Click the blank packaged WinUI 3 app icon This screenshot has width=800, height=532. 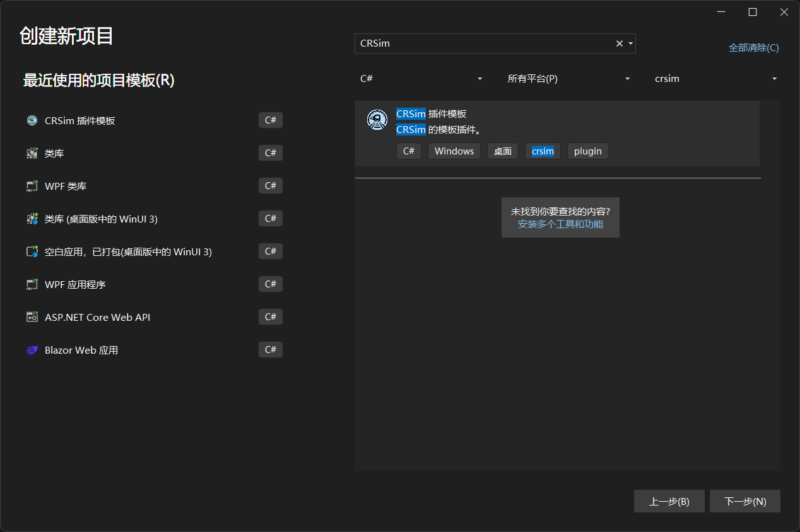32,252
